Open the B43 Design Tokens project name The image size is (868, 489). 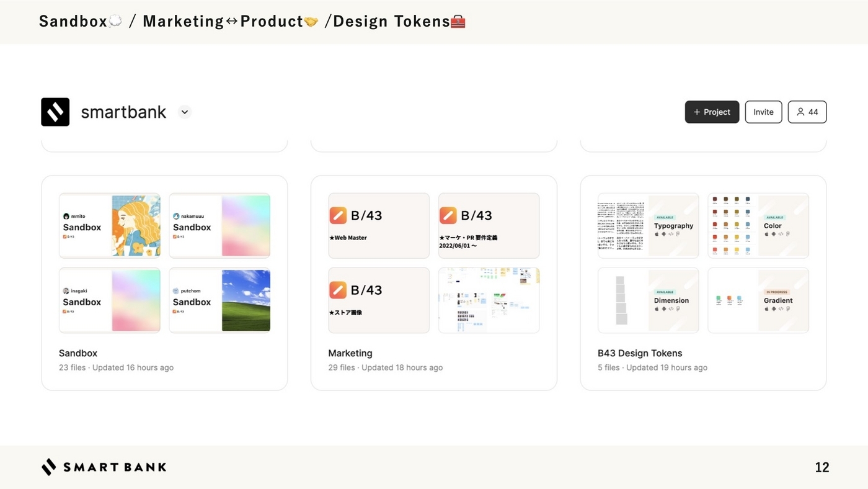640,353
